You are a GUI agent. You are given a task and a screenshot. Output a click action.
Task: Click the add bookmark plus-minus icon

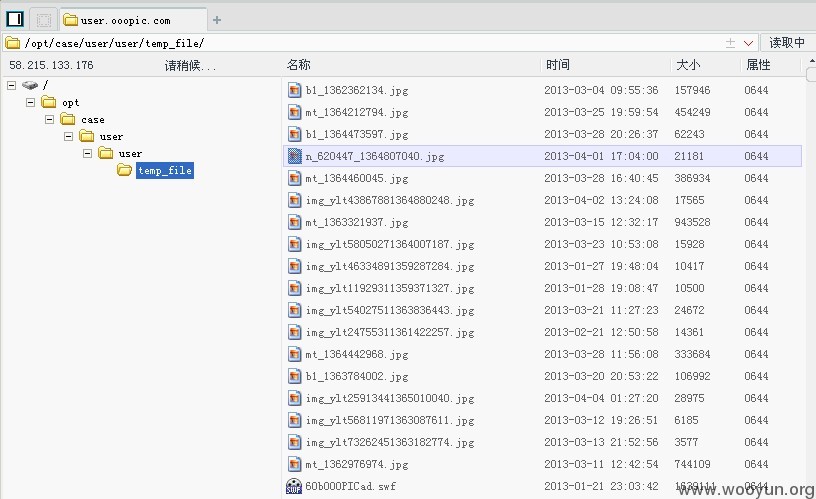[731, 43]
